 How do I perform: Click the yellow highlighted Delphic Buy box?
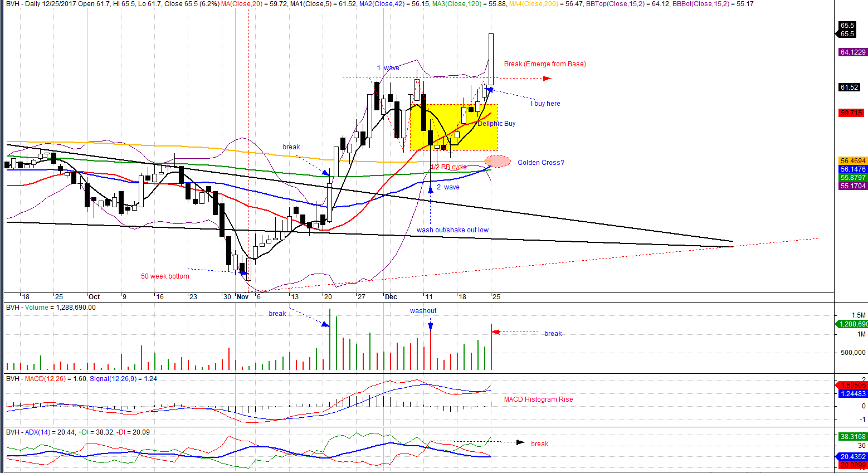pos(453,128)
